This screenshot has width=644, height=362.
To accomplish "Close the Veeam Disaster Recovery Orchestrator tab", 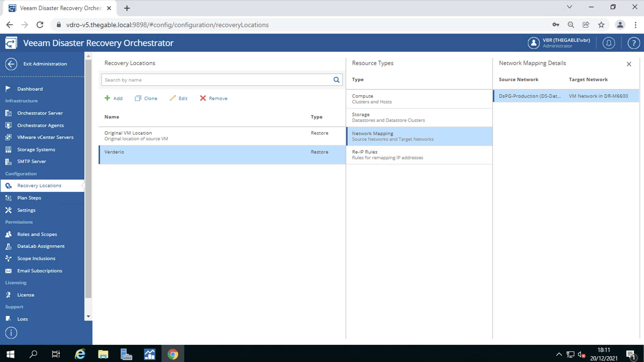I will pyautogui.click(x=109, y=8).
